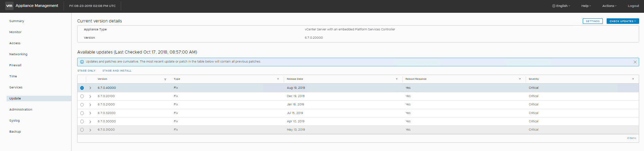
Task: Select the 6.7.0.31000 update radio button
Action: coord(82,130)
